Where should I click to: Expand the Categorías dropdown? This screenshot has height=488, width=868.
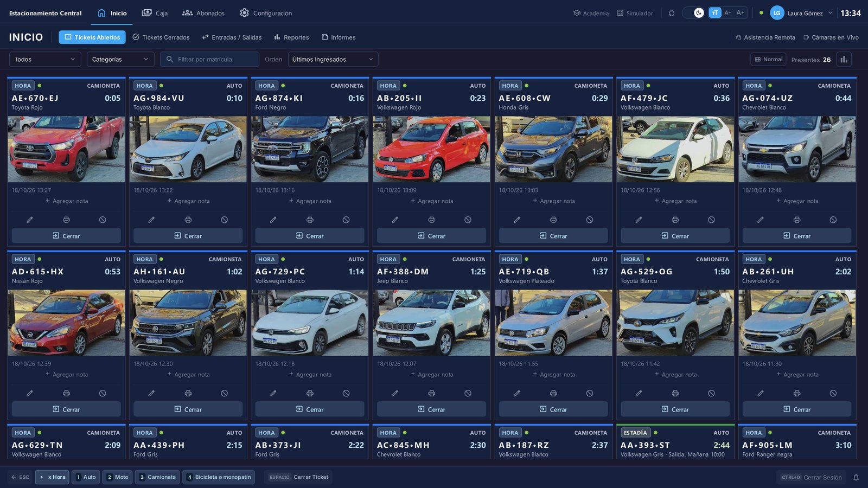pos(120,59)
